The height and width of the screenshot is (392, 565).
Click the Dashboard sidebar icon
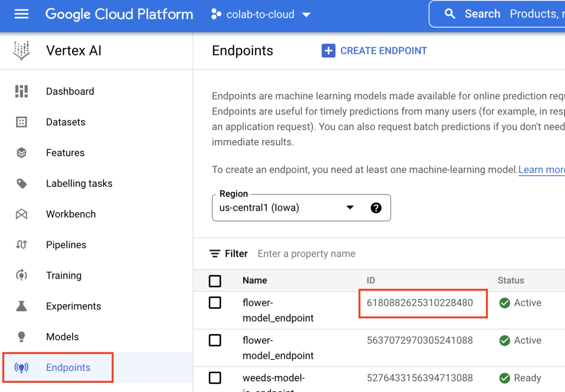tap(21, 91)
